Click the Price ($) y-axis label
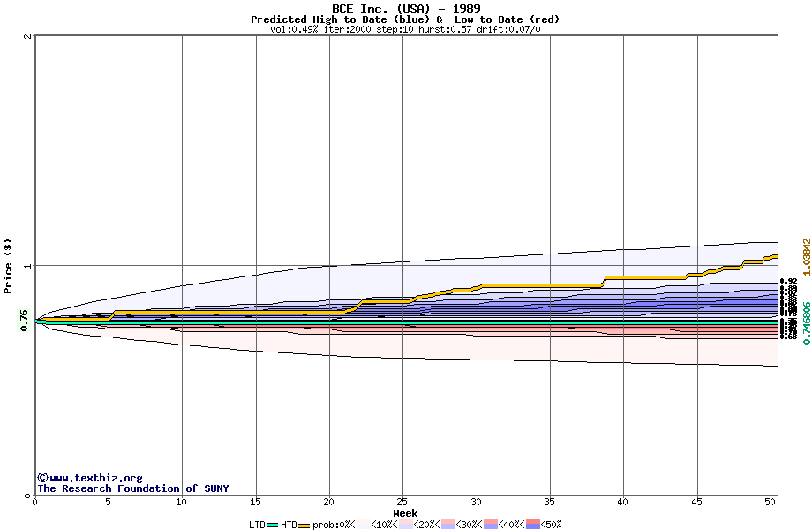Screen dimensions: 812x530 (x=8, y=266)
